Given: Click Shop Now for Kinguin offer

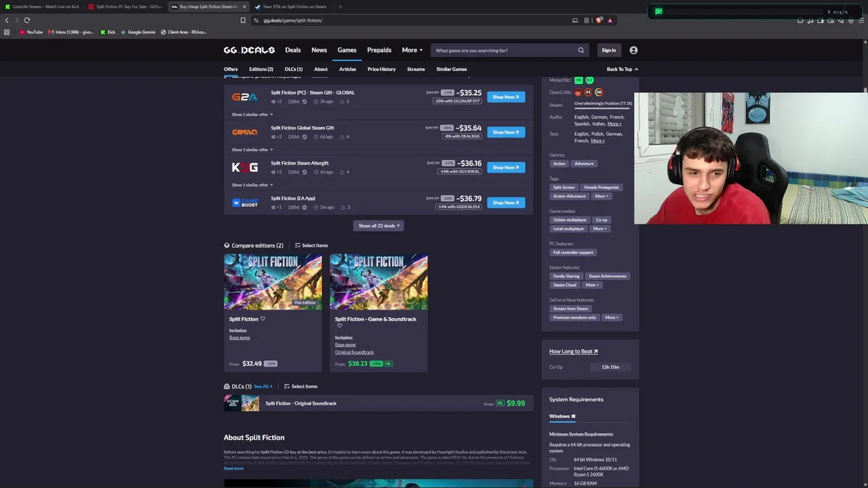Looking at the screenshot, I should [506, 167].
